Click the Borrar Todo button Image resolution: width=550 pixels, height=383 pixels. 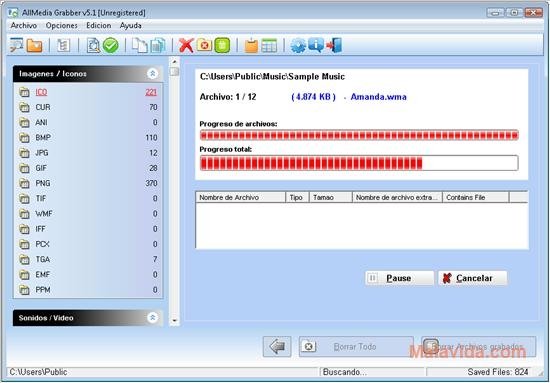tap(356, 347)
